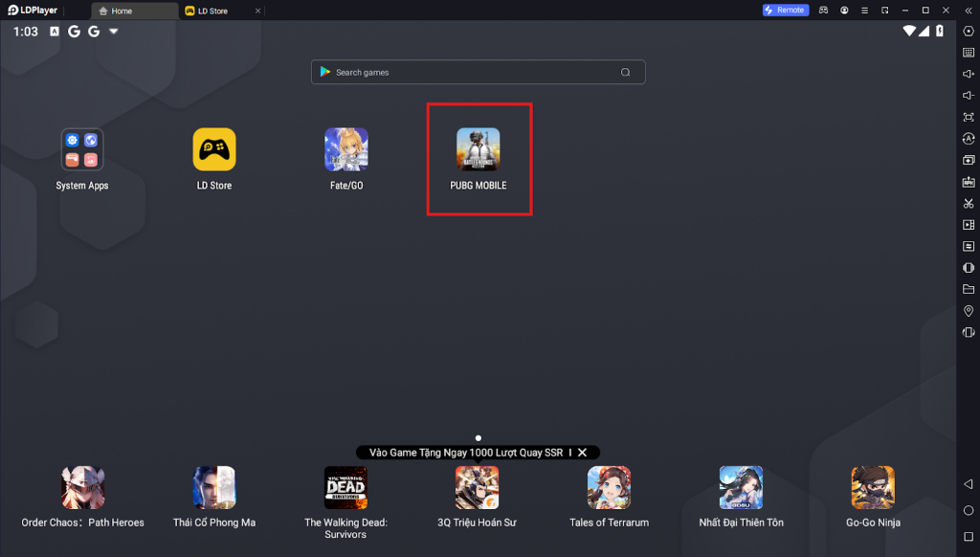Click Google Play icon in search bar

coord(325,72)
